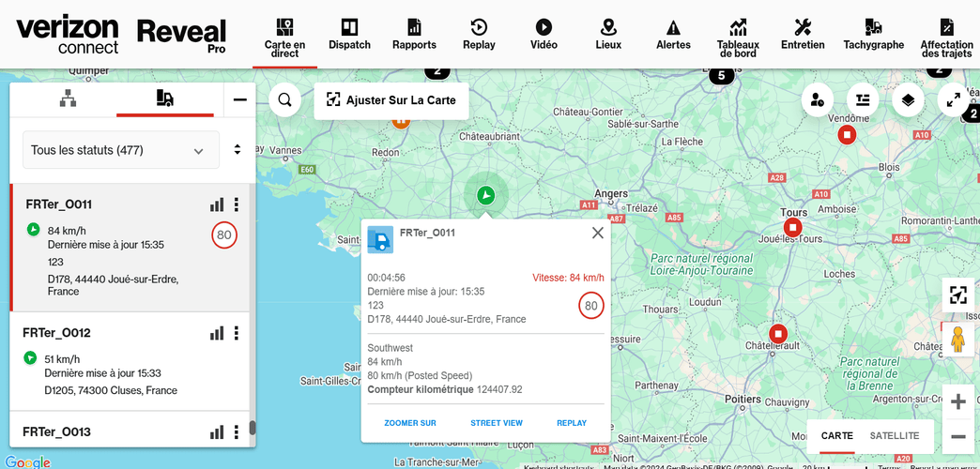Click the vehicle list scrollbar thumb
This screenshot has width=980, height=469.
point(253,428)
